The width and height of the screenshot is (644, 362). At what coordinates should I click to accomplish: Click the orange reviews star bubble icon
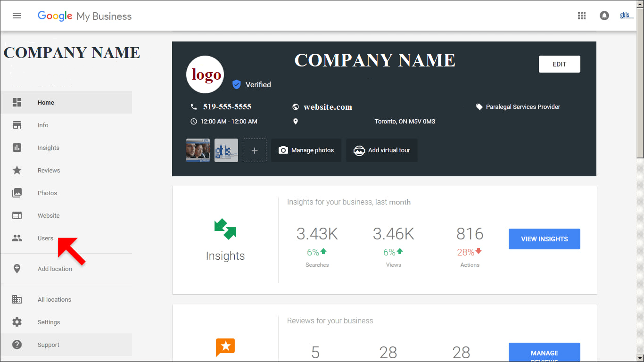point(225,347)
